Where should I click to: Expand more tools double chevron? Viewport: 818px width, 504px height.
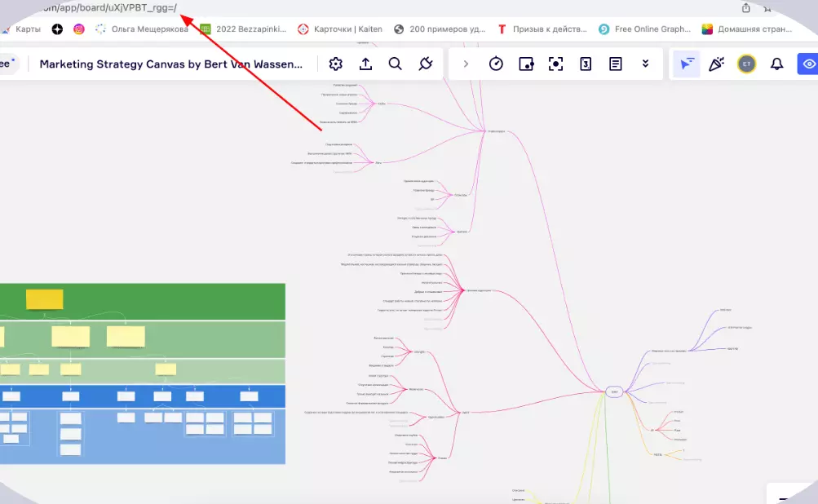[645, 64]
